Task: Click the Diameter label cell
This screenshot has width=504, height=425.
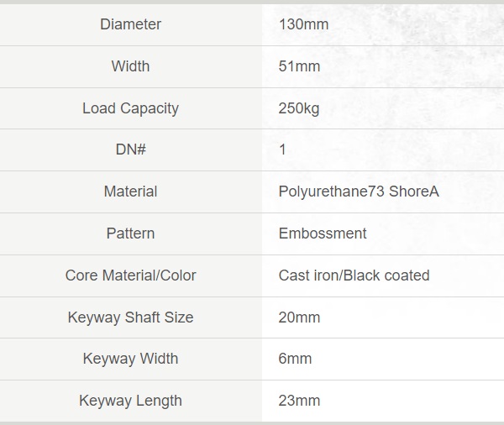Action: [x=130, y=24]
